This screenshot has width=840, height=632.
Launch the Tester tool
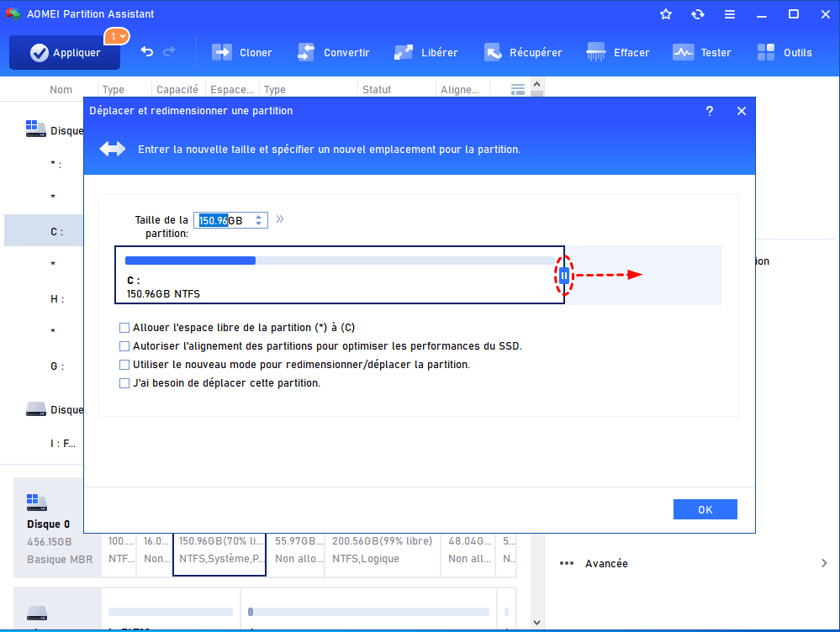(683, 52)
